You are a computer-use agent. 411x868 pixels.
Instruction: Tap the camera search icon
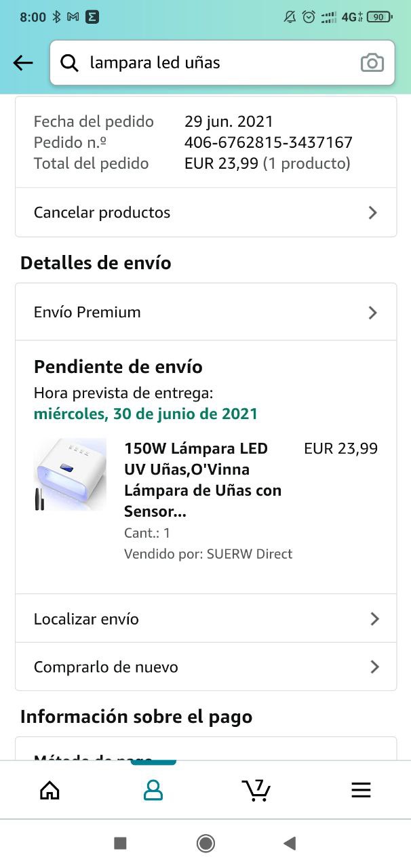[372, 63]
